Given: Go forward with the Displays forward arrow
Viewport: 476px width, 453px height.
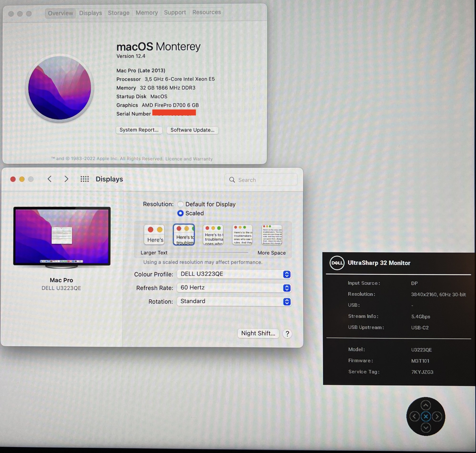Looking at the screenshot, I should coord(66,179).
